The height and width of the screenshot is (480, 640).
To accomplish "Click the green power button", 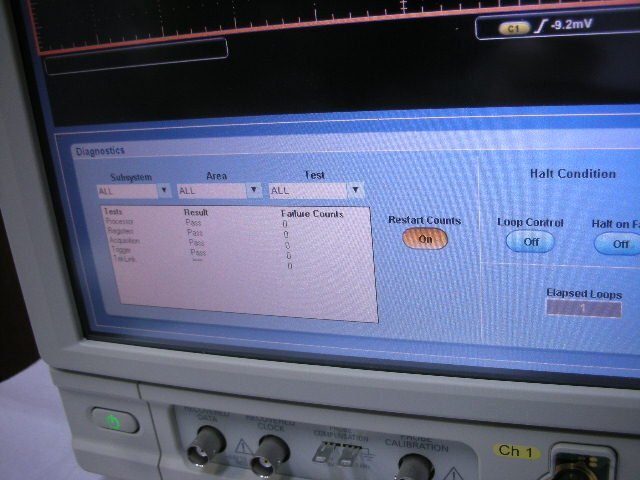I will (115, 421).
